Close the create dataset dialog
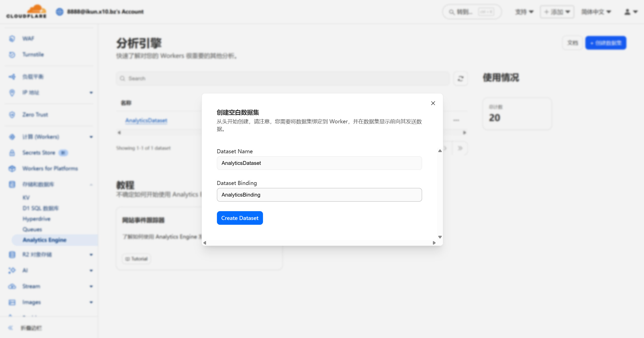This screenshot has width=644, height=338. coord(433,103)
